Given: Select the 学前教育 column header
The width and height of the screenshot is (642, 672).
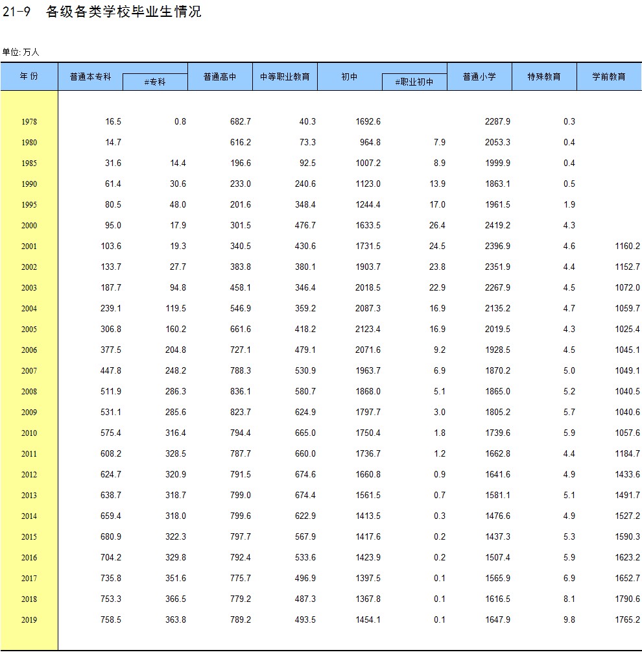Looking at the screenshot, I should pyautogui.click(x=609, y=77).
